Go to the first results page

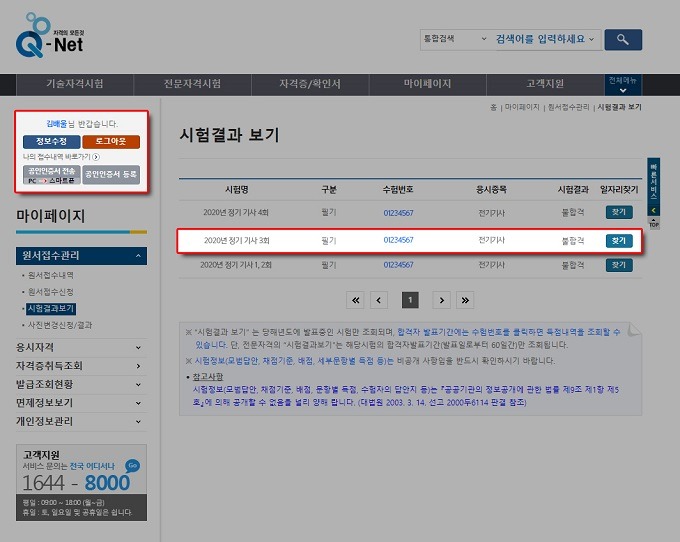[355, 300]
